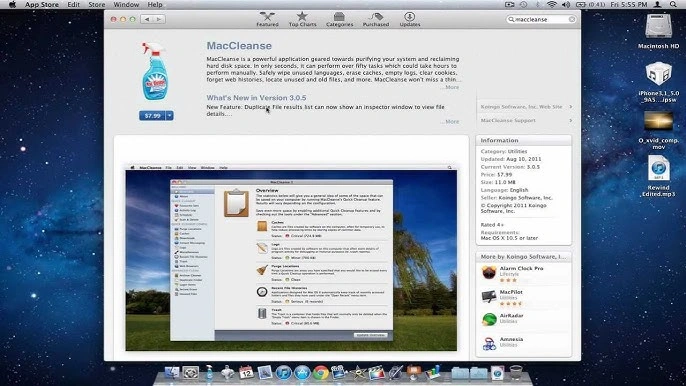
Task: Open iCal from the Dock
Action: coord(246,372)
